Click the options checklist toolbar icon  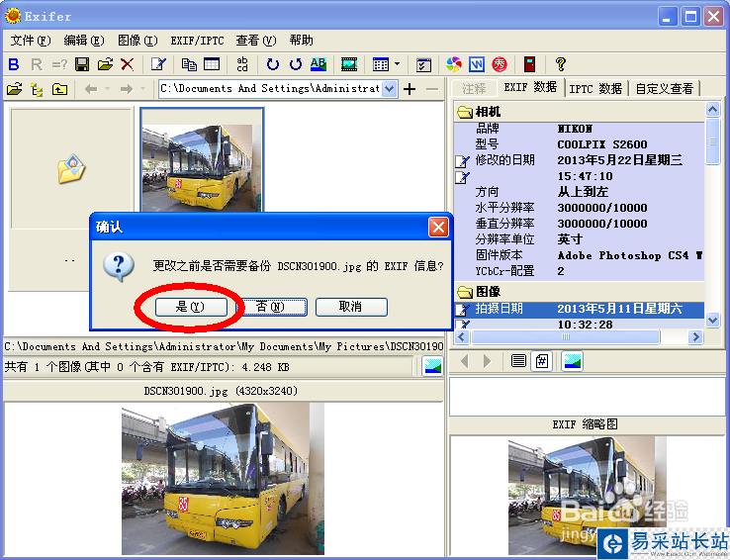pos(423,64)
